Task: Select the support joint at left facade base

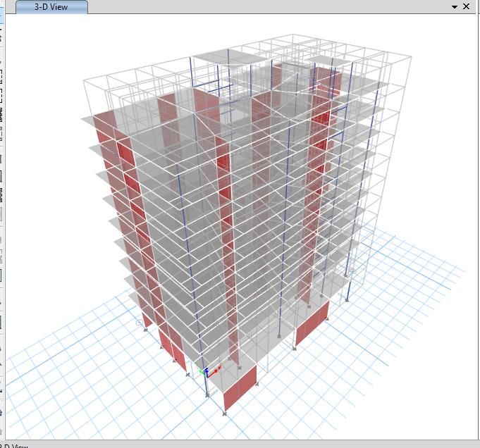Action: [145, 329]
